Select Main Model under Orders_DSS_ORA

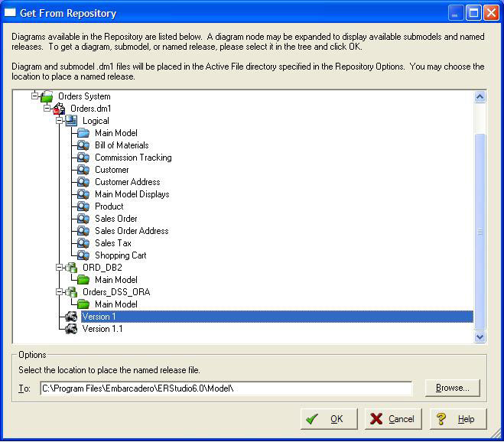(x=116, y=304)
